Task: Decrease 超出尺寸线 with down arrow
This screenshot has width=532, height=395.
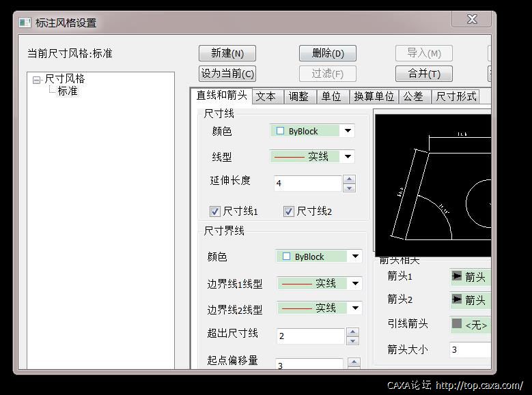Action: (x=353, y=340)
